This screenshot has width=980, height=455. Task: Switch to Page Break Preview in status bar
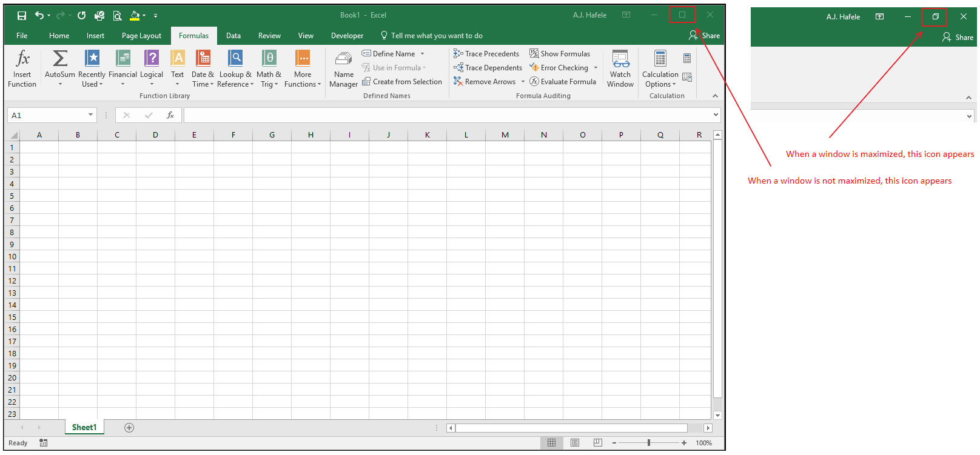tap(597, 443)
